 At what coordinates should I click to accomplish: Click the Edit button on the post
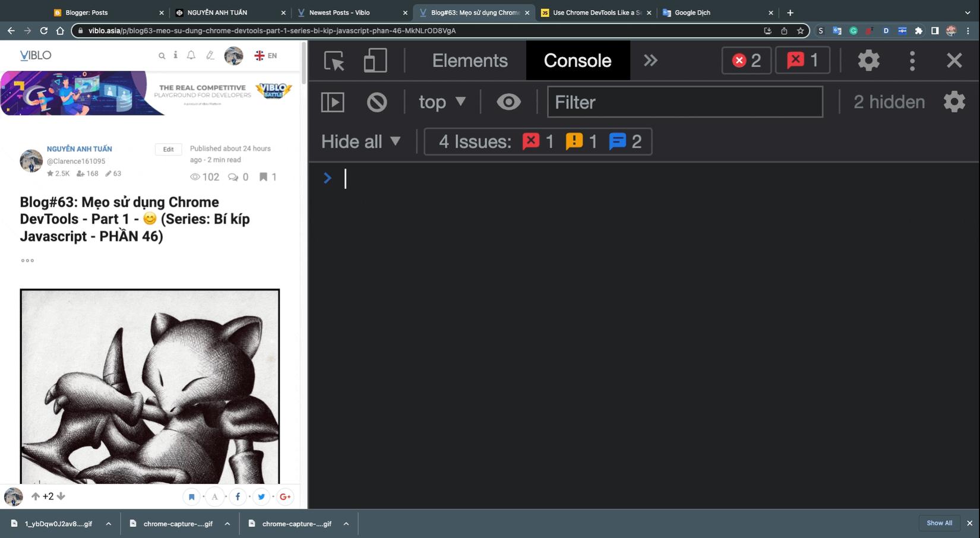[168, 149]
